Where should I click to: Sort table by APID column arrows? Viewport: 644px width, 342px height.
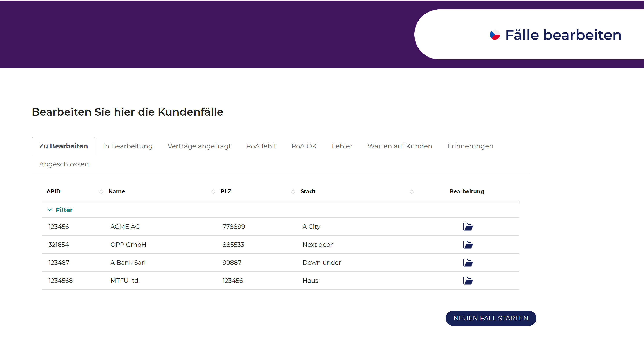[101, 191]
